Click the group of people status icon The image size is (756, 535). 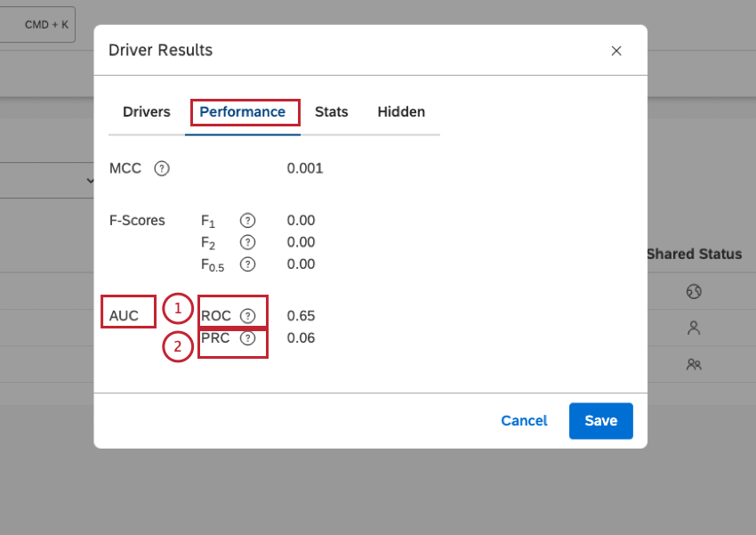click(695, 364)
